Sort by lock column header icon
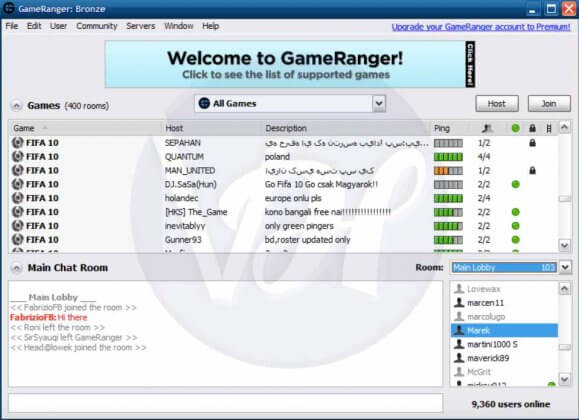The height and width of the screenshot is (420, 579). [x=532, y=128]
